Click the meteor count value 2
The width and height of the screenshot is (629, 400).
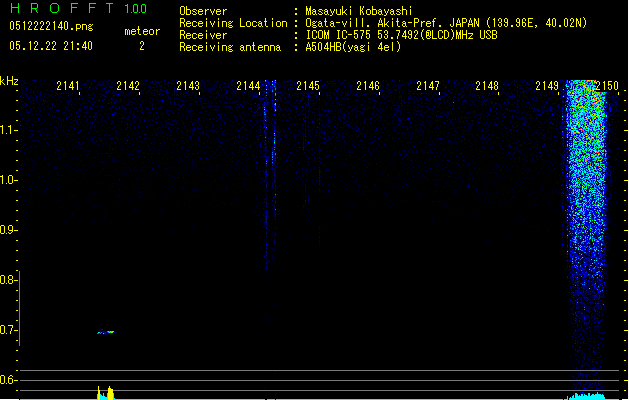click(142, 46)
